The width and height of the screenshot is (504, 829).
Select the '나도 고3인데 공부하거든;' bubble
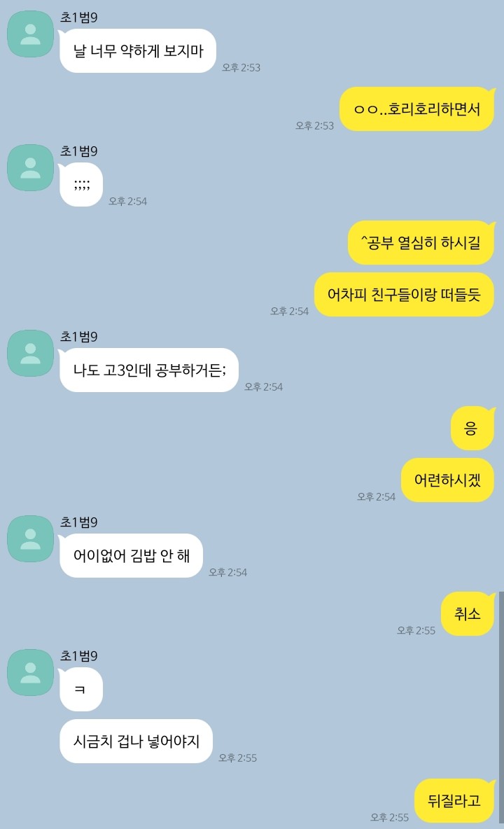[149, 370]
